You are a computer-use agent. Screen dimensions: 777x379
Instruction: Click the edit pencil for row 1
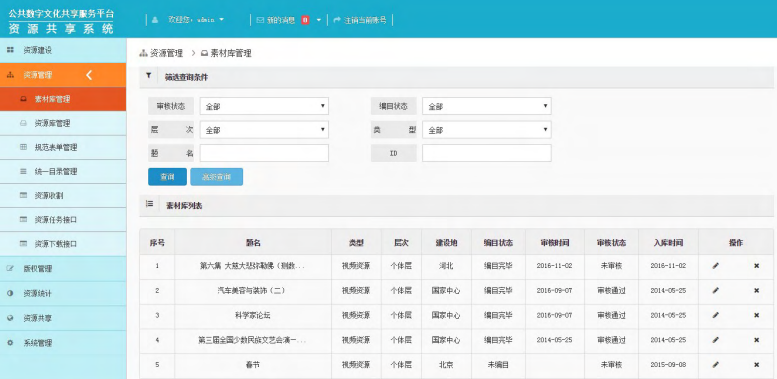(x=715, y=266)
